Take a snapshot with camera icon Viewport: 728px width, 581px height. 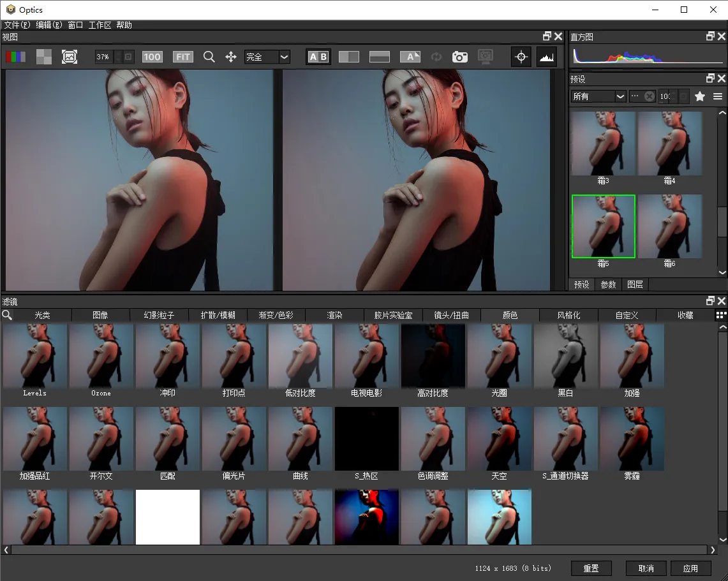tap(459, 57)
